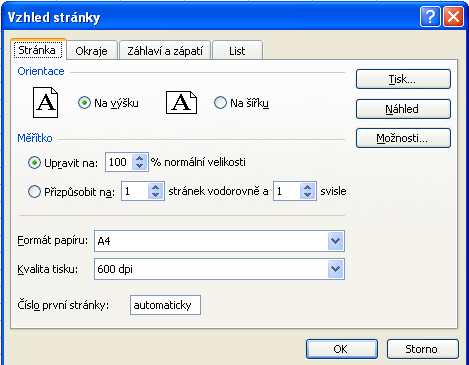Click the question mark help icon
The image size is (469, 365).
(430, 17)
